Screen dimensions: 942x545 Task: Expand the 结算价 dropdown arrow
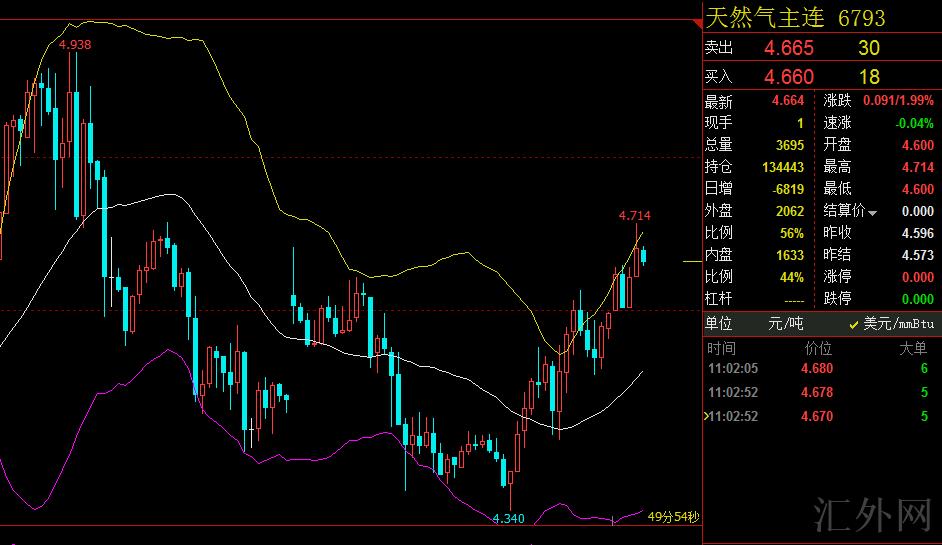pyautogui.click(x=873, y=212)
